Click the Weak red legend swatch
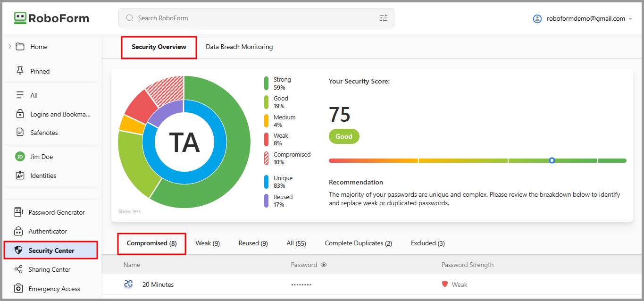The width and height of the screenshot is (644, 301). pyautogui.click(x=267, y=139)
